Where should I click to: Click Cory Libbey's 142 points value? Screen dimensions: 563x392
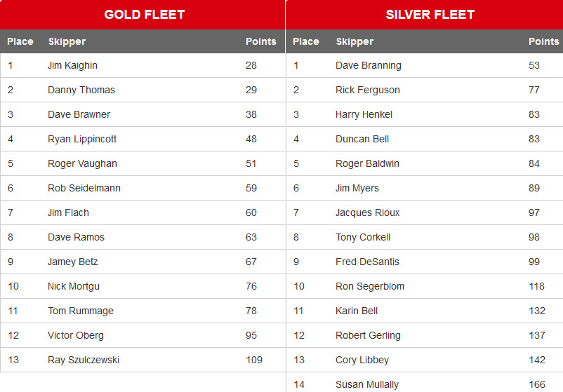537,360
